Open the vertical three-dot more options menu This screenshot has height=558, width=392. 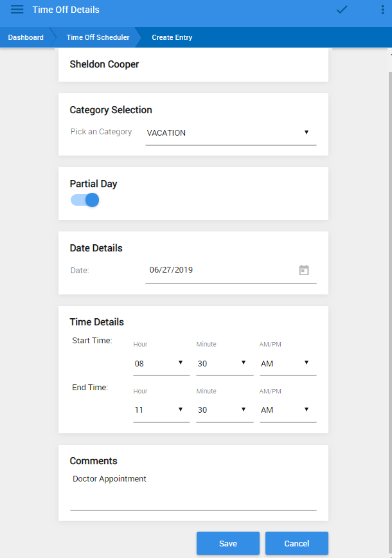pos(383,10)
